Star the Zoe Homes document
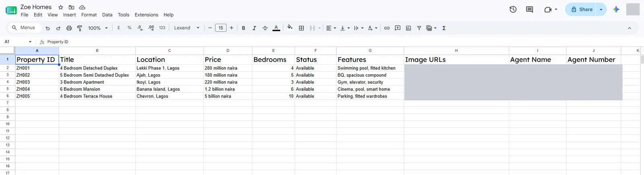 coord(61,7)
